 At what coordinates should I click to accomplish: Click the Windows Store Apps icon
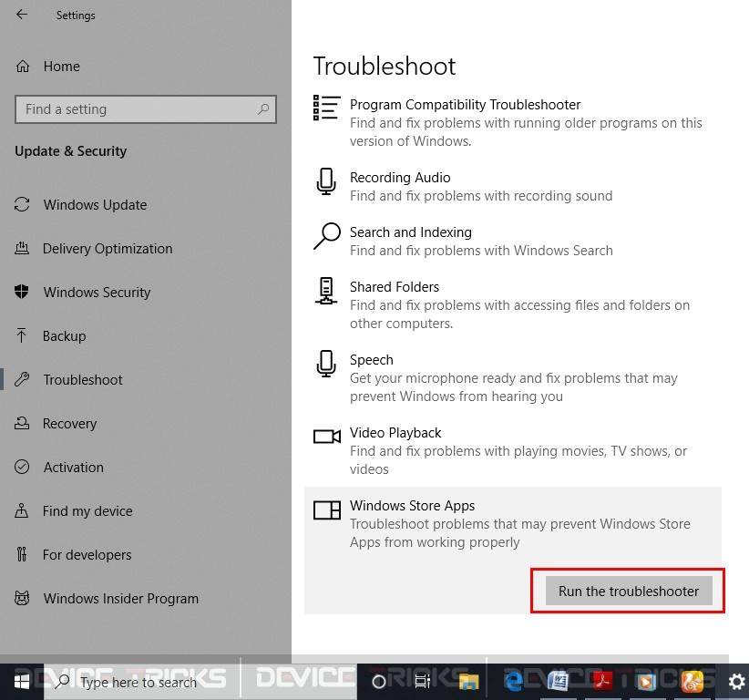pyautogui.click(x=326, y=509)
